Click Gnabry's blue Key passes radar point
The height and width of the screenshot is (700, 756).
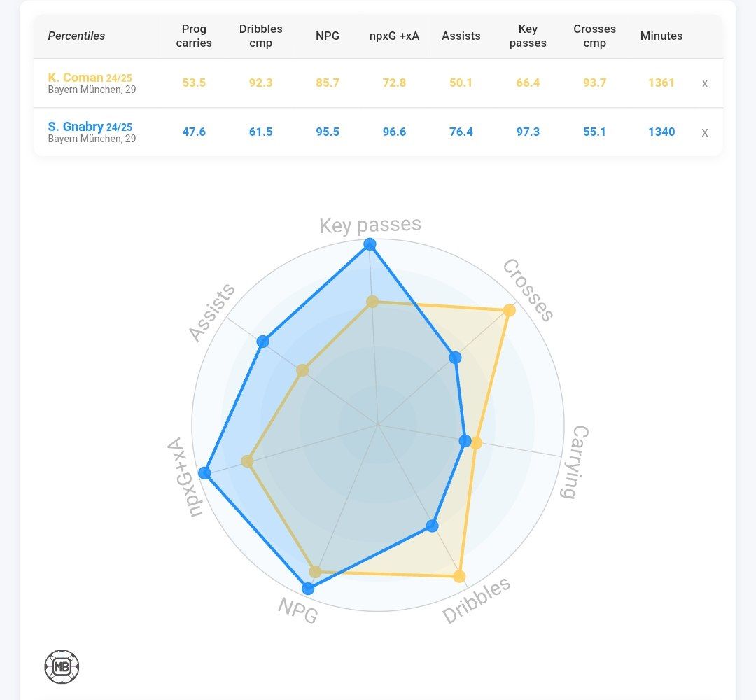(370, 244)
